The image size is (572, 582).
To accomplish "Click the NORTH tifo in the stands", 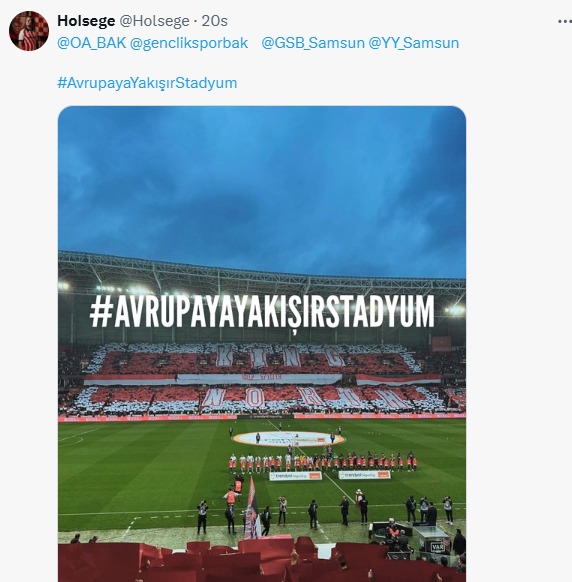I will pos(303,398).
